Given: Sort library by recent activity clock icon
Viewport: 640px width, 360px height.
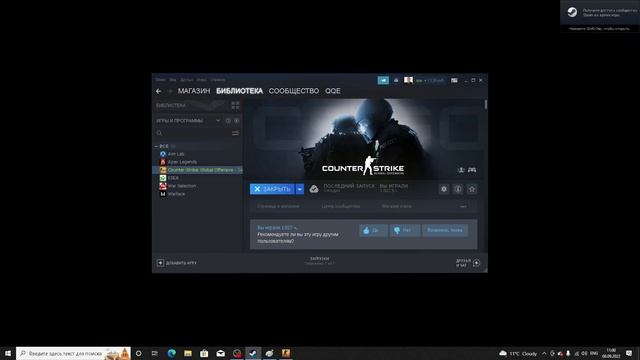Looking at the screenshot, I should click(x=228, y=121).
